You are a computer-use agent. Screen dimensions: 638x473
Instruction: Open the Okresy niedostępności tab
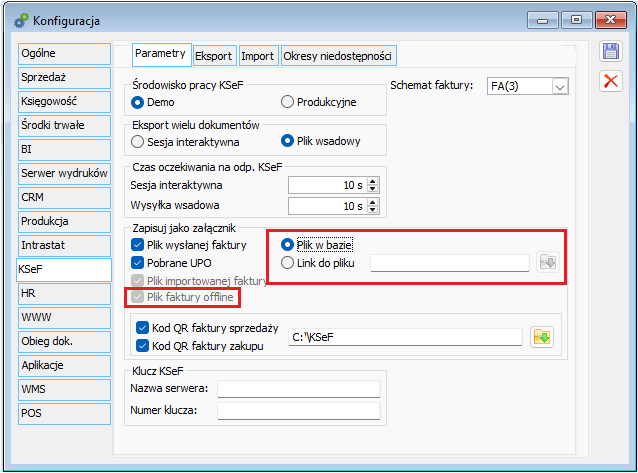pyautogui.click(x=339, y=55)
